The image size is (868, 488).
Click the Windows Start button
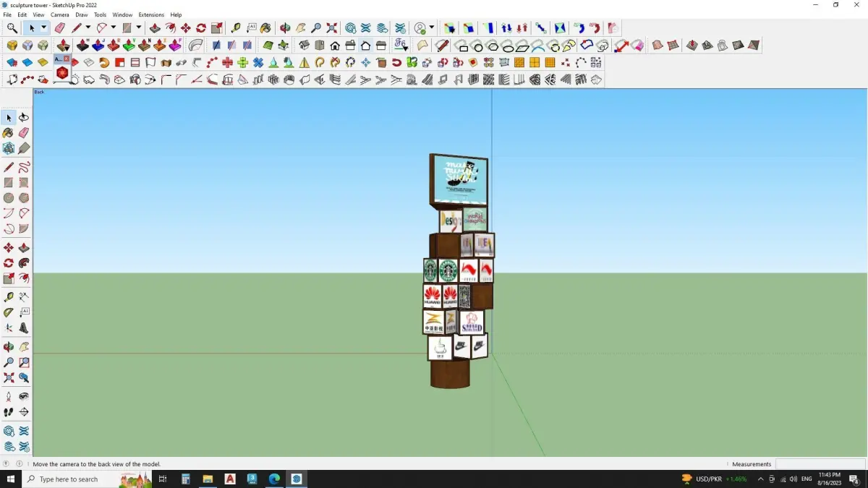(x=11, y=479)
